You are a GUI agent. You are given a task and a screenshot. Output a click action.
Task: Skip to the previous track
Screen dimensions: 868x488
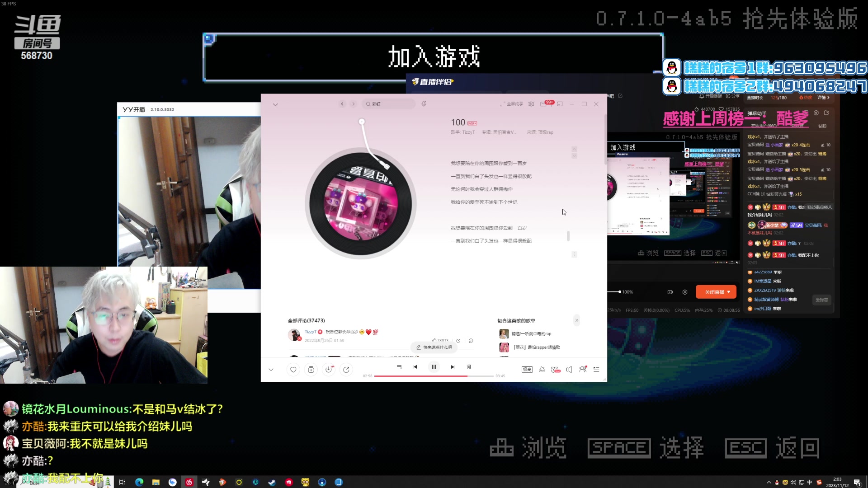click(x=415, y=367)
